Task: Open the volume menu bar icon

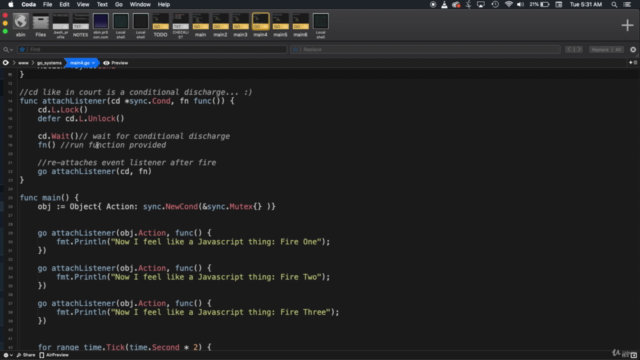Action: click(x=520, y=4)
